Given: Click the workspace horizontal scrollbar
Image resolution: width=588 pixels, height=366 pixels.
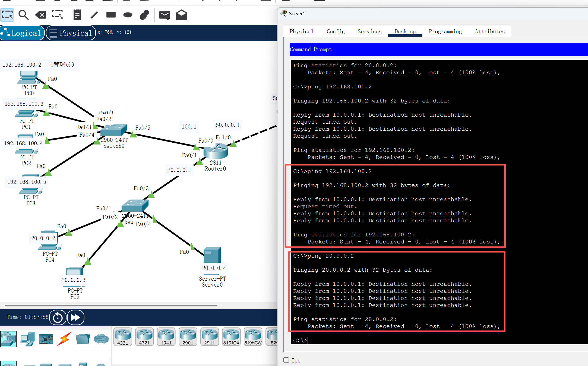Looking at the screenshot, I should [x=111, y=305].
